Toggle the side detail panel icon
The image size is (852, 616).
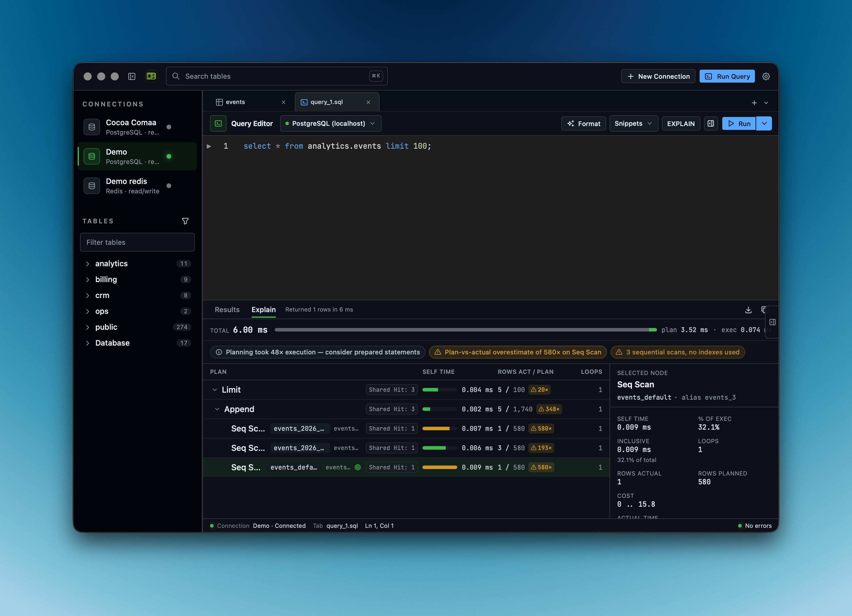(772, 322)
